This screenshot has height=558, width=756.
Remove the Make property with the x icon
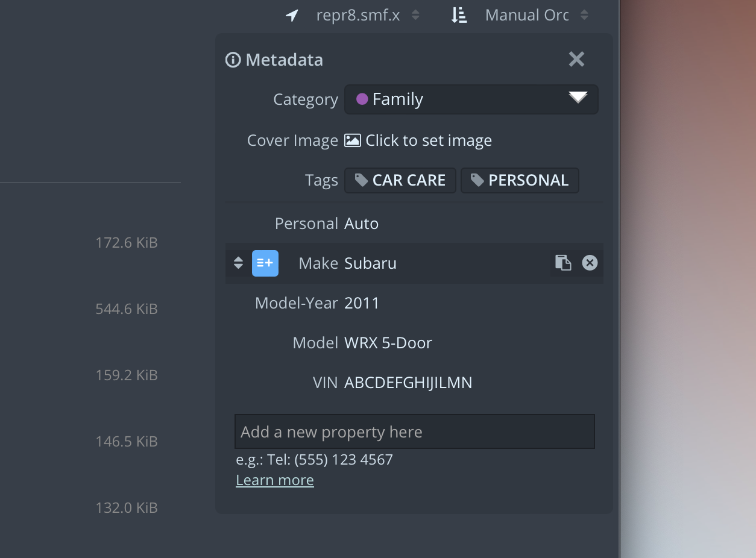tap(590, 263)
